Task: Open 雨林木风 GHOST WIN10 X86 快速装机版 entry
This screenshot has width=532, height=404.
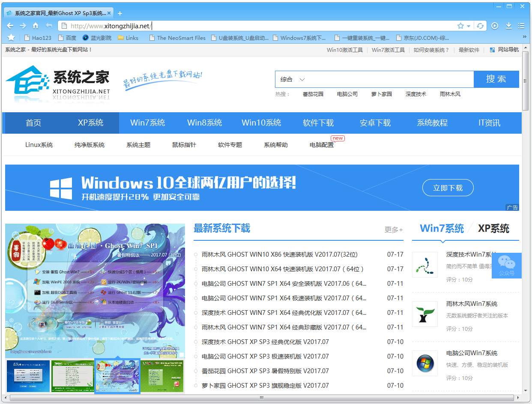Action: [279, 254]
